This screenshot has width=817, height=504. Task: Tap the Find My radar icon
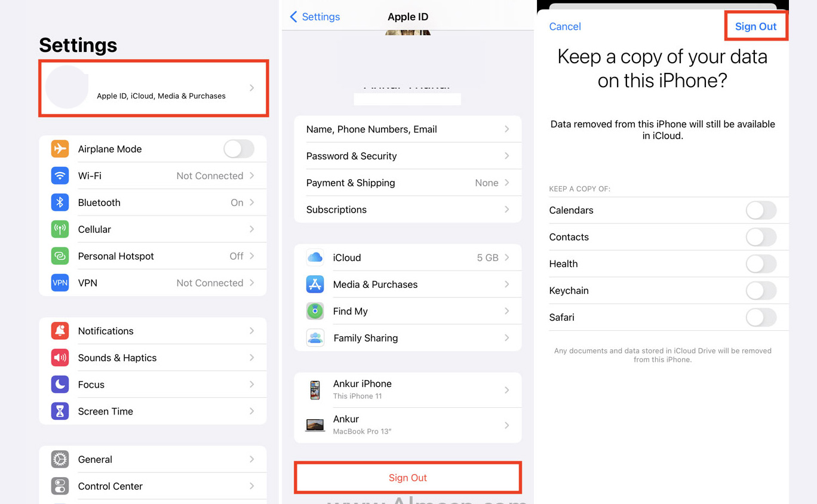(315, 311)
